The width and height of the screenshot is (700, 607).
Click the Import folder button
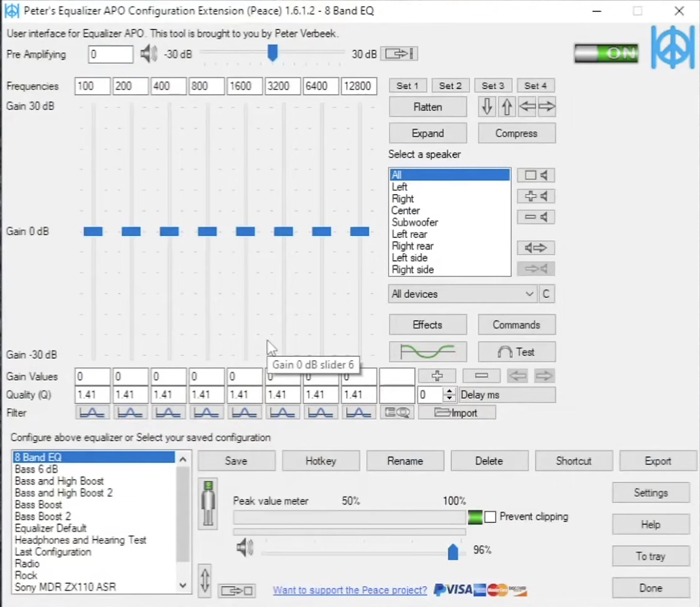point(457,413)
